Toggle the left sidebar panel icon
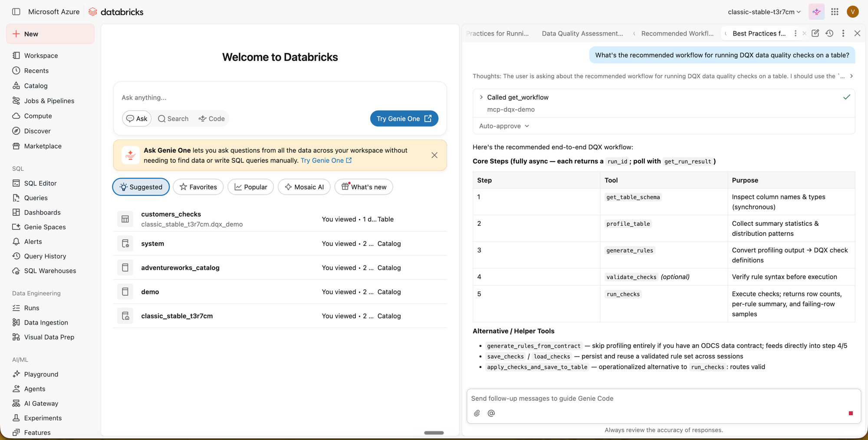The image size is (868, 440). pyautogui.click(x=16, y=12)
